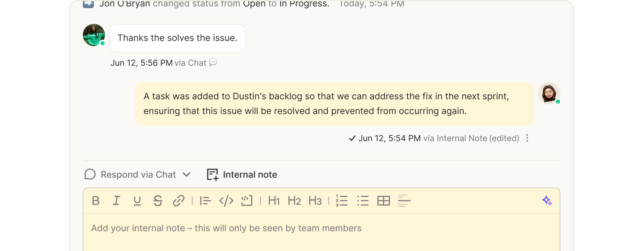Click into the internal note text field
This screenshot has width=644, height=251.
click(x=322, y=232)
